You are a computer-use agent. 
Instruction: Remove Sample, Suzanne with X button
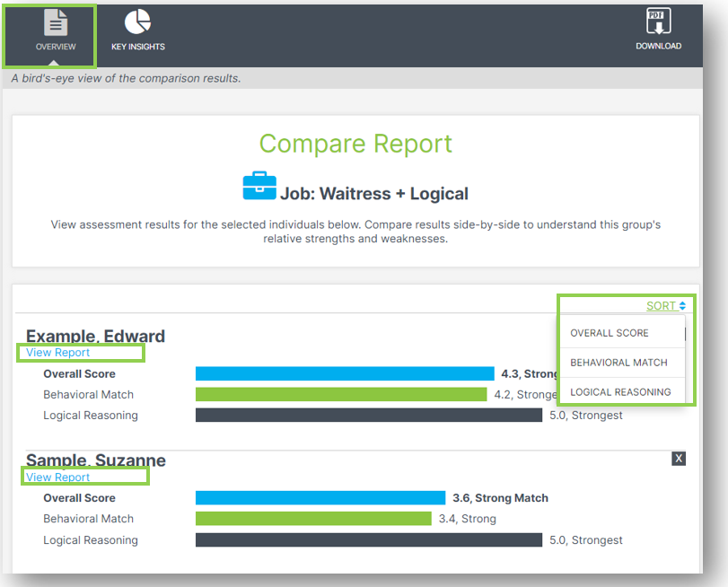point(679,459)
